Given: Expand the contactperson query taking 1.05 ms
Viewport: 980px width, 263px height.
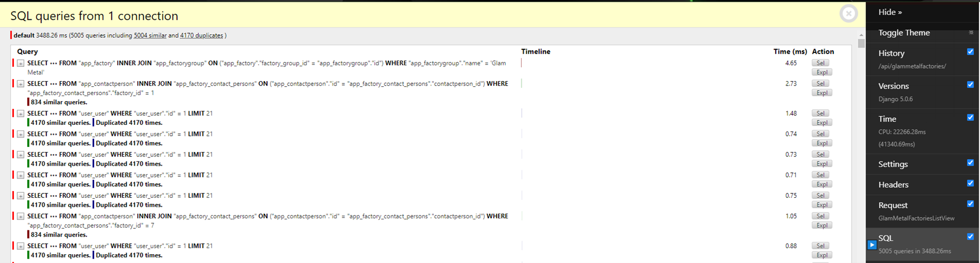Looking at the screenshot, I should click(20, 217).
